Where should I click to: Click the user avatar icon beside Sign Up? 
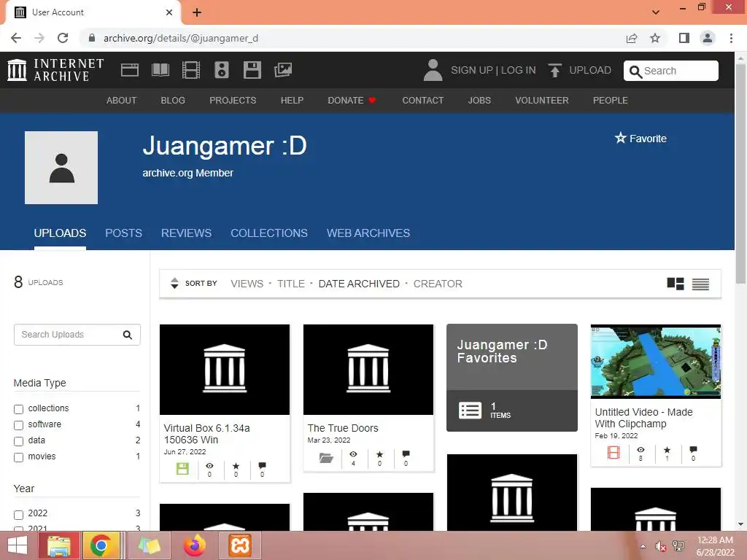tap(433, 70)
